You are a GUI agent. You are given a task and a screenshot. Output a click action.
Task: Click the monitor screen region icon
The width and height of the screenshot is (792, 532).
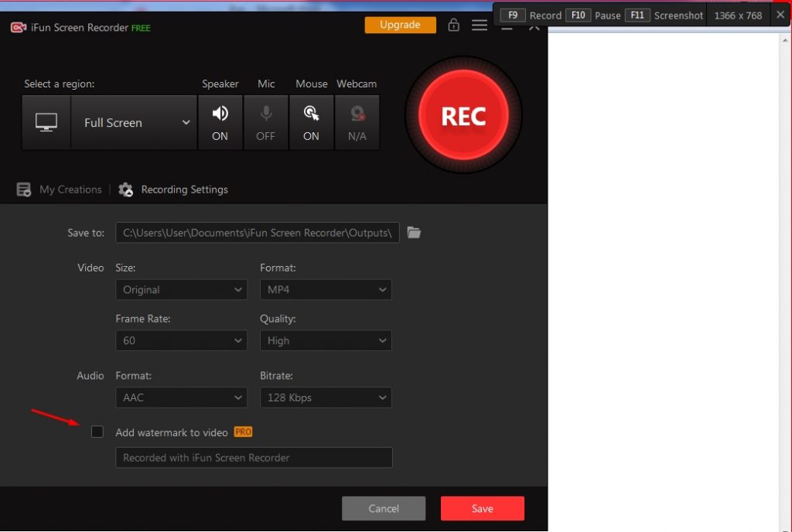pos(46,122)
